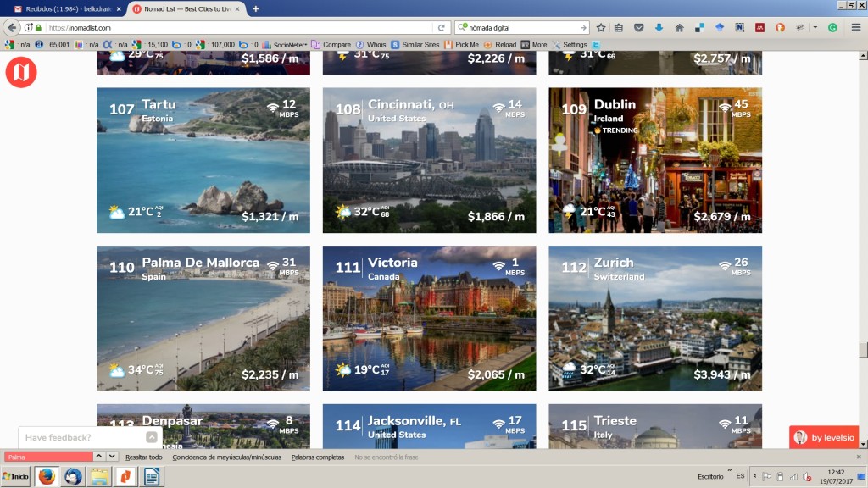Click the OneNote N extension icon
The height and width of the screenshot is (488, 868).
[739, 28]
